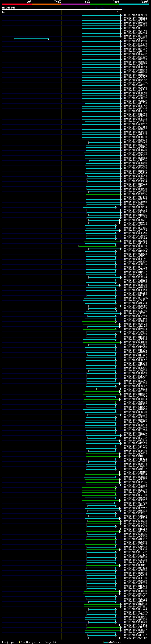The height and width of the screenshot is (644, 151).
Task: Open hit UniRef100_B2AWS2
Action: (135, 477)
